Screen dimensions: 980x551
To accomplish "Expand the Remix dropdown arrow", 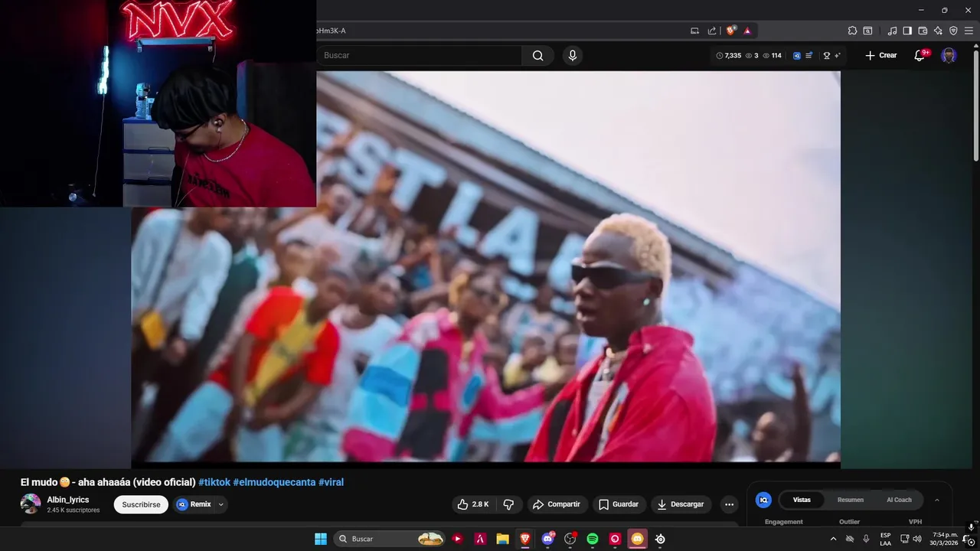I will pyautogui.click(x=220, y=504).
